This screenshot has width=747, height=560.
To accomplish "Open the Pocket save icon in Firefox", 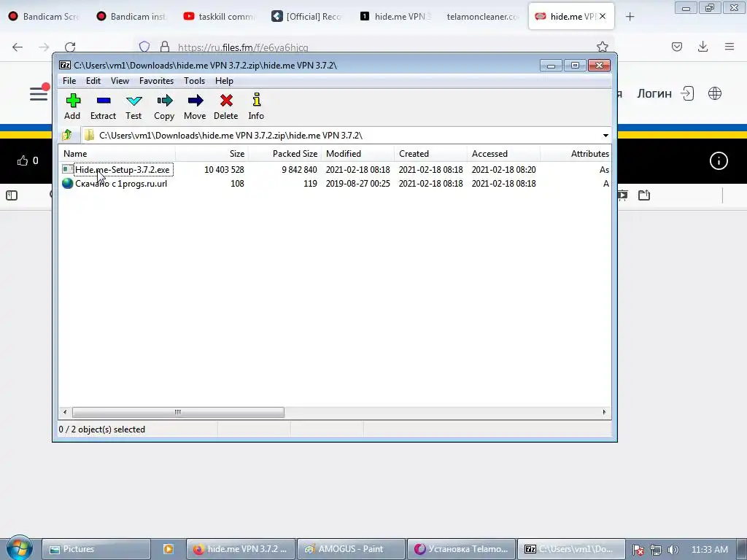I will click(x=677, y=47).
